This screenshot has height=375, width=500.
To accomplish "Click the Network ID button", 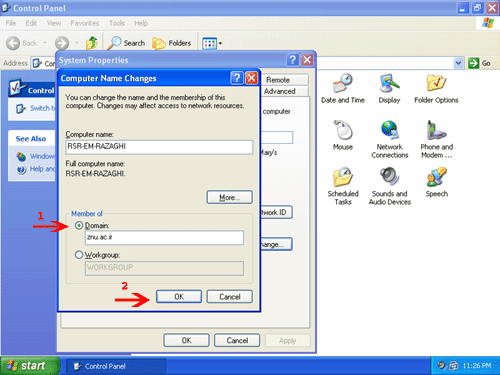I will pyautogui.click(x=276, y=212).
